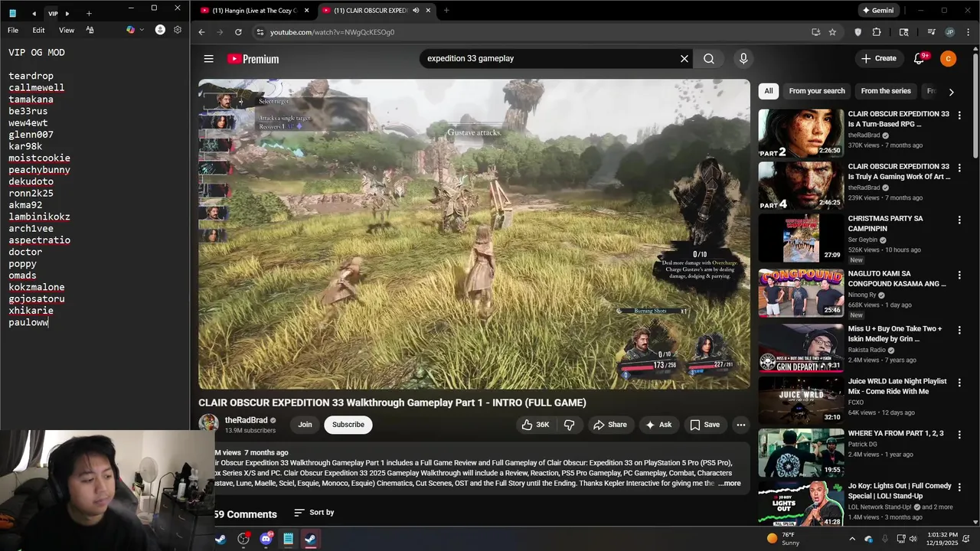Click the Chrome address bar URL
The width and height of the screenshot is (980, 551).
pos(332,32)
